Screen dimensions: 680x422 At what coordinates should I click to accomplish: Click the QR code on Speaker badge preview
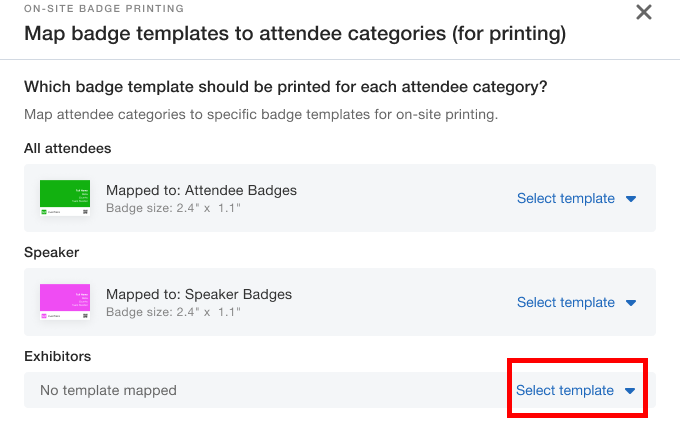pyautogui.click(x=85, y=315)
